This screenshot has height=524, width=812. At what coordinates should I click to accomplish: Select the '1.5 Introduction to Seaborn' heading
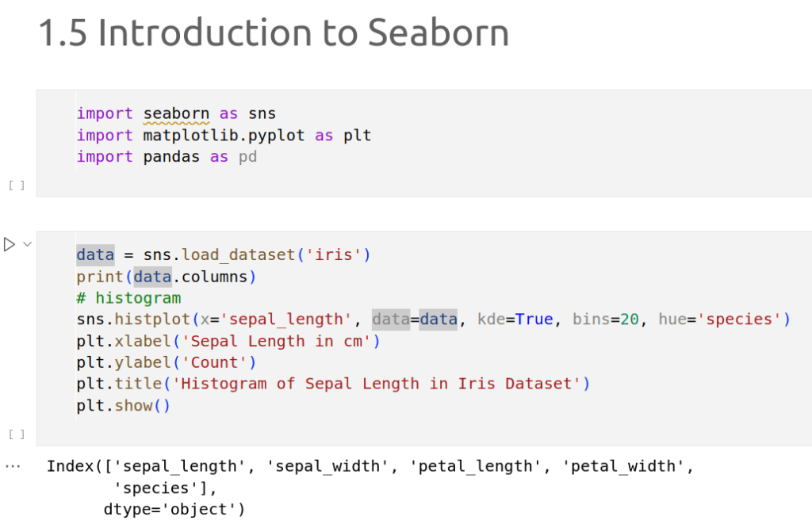(274, 33)
